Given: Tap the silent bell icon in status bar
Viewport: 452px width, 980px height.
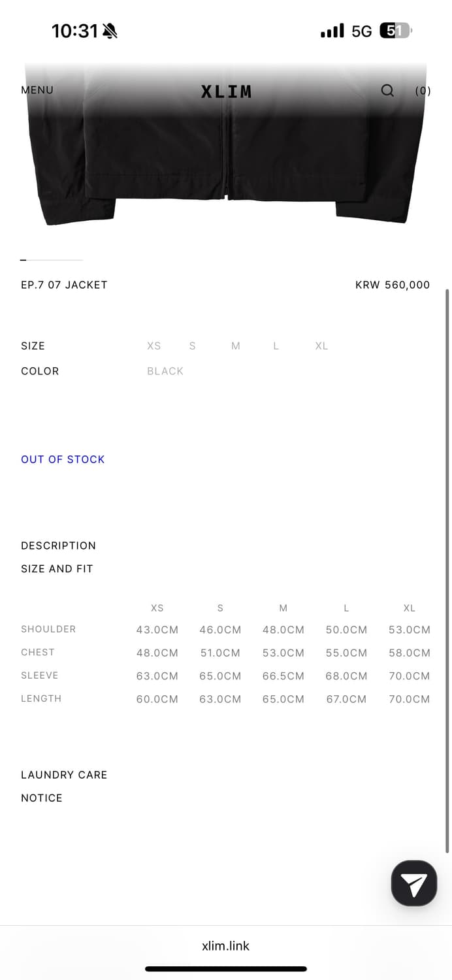Looking at the screenshot, I should click(110, 31).
